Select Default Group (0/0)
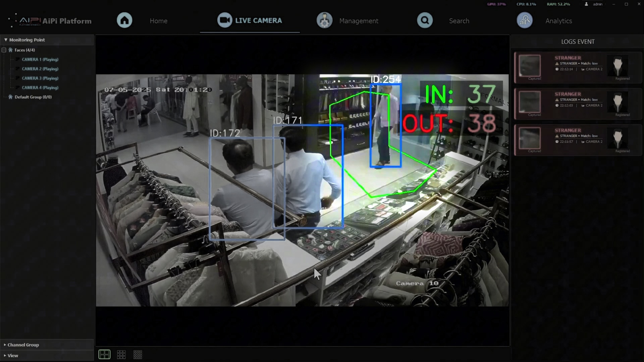The image size is (644, 362). point(33,97)
